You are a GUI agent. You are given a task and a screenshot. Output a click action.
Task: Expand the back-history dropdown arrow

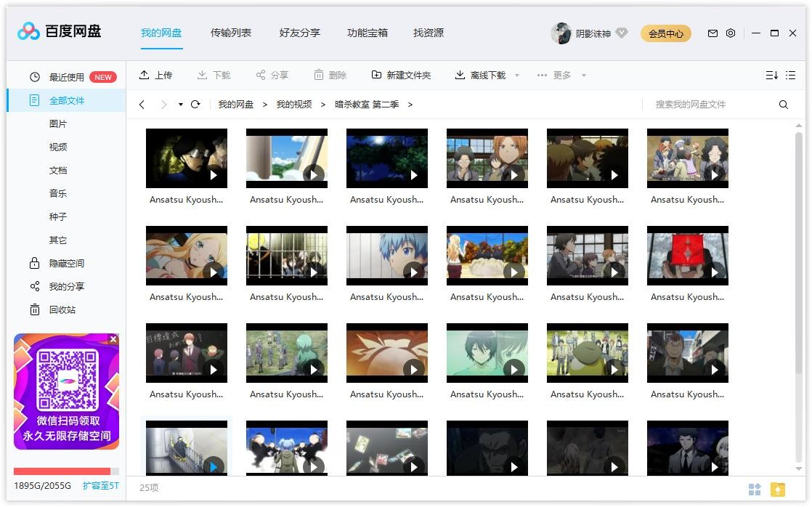pyautogui.click(x=179, y=104)
